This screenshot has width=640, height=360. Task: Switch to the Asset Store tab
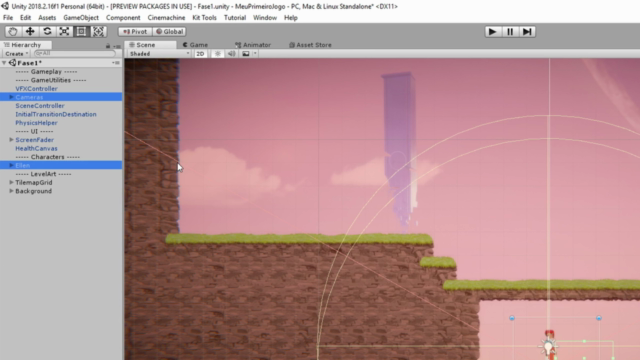coord(310,45)
